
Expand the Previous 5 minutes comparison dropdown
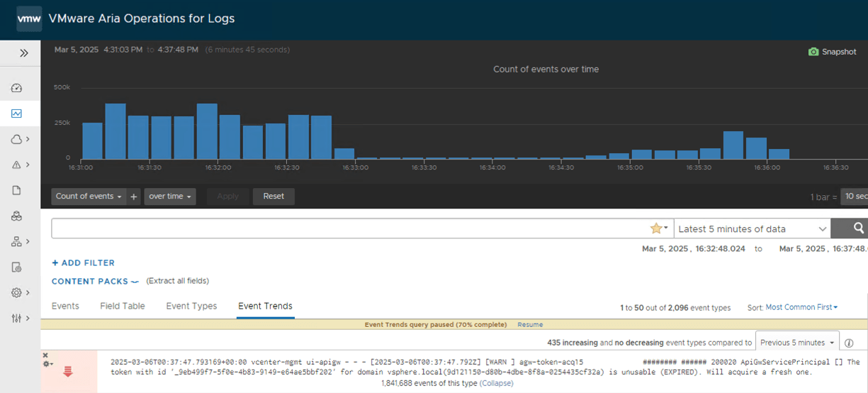click(796, 343)
